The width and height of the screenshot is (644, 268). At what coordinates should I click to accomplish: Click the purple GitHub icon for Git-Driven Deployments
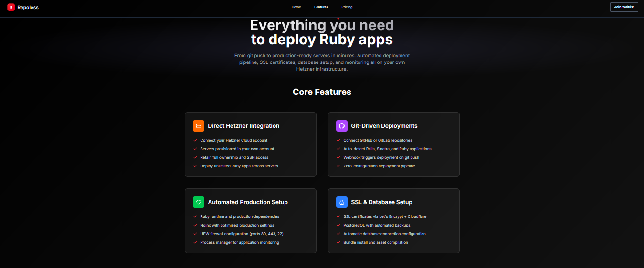pyautogui.click(x=342, y=126)
